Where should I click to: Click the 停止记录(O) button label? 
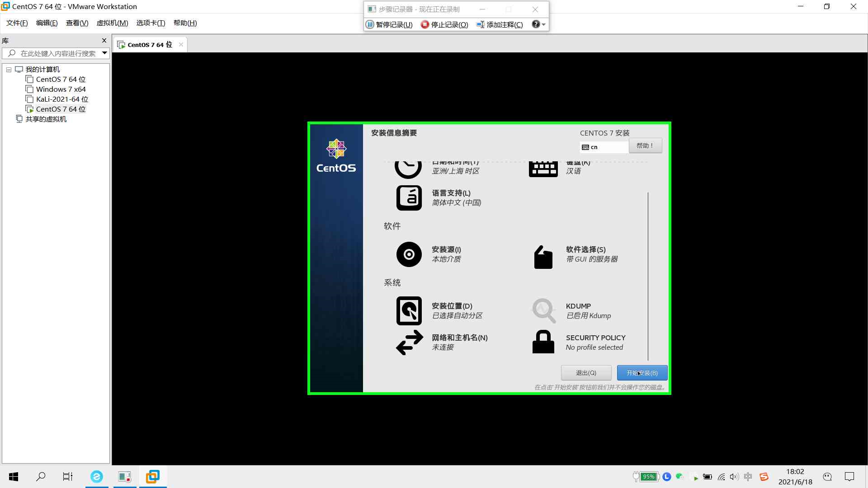pyautogui.click(x=449, y=24)
